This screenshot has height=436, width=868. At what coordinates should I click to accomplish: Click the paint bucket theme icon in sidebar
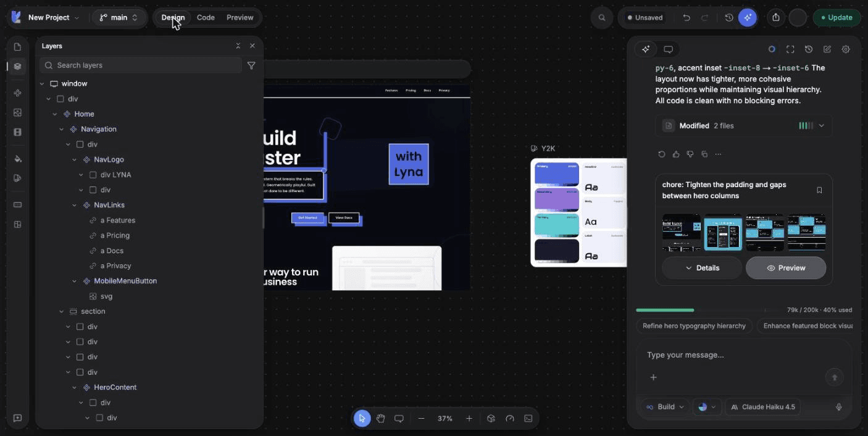(17, 159)
